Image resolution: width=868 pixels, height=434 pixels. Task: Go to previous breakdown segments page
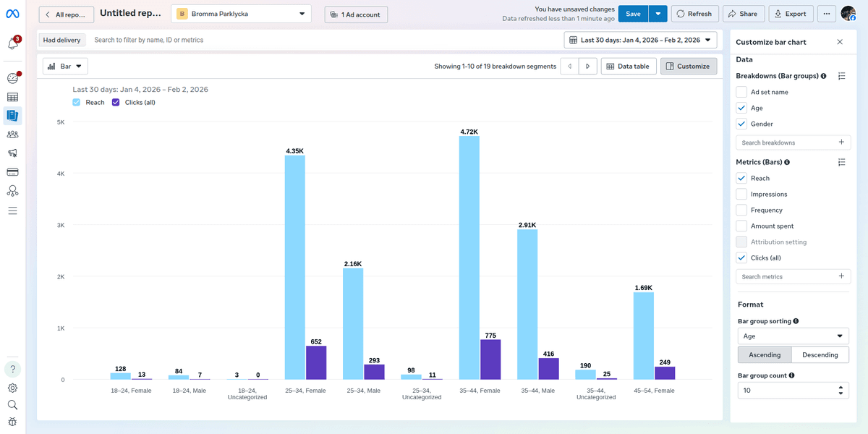pyautogui.click(x=570, y=67)
